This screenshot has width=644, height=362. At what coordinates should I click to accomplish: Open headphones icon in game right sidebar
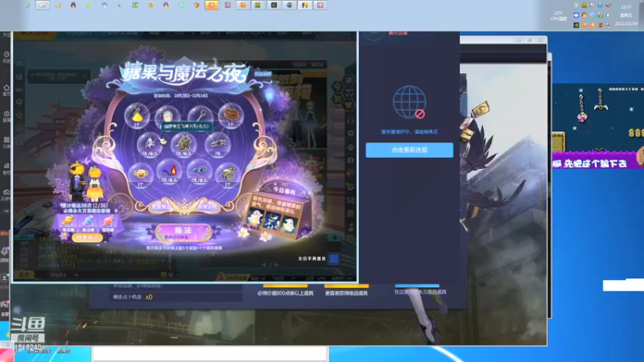coord(350,121)
